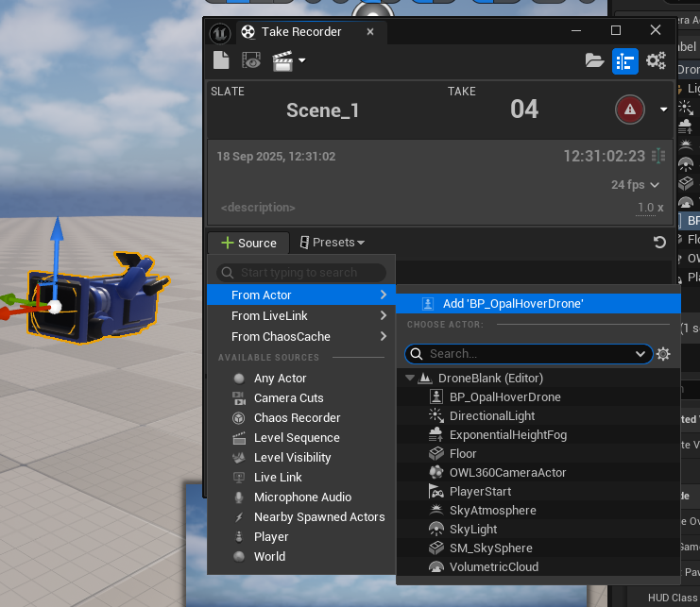The width and height of the screenshot is (700, 607).
Task: Click the actor picker settings gear
Action: click(x=663, y=354)
